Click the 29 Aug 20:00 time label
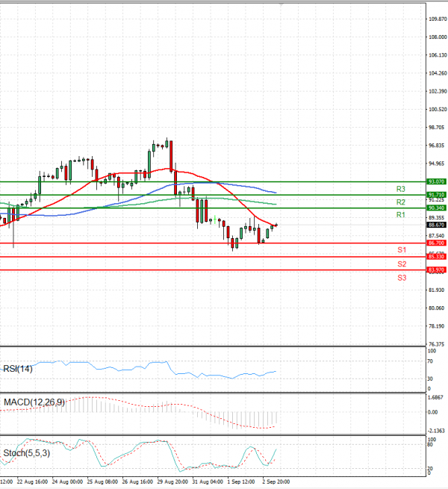This screenshot has height=489, width=448. pos(172,482)
